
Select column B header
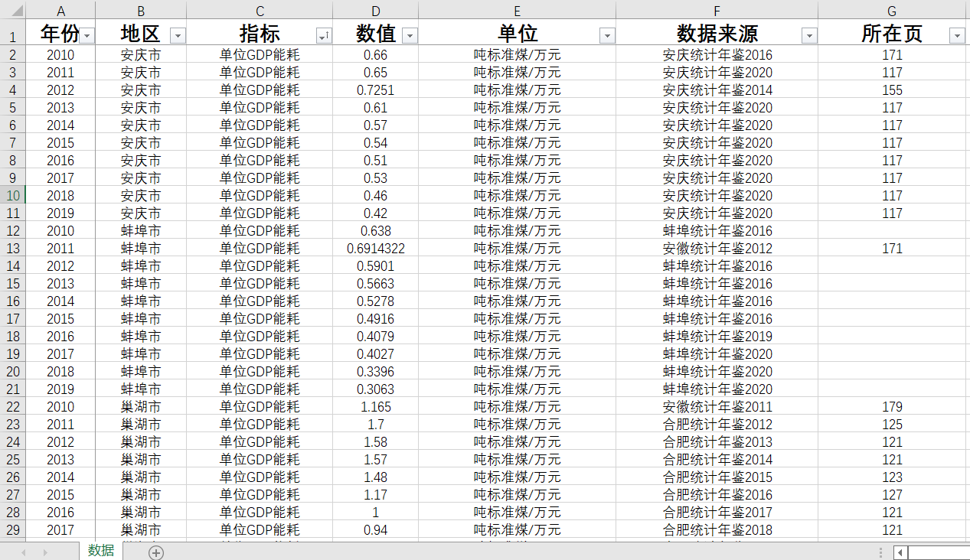pyautogui.click(x=141, y=11)
